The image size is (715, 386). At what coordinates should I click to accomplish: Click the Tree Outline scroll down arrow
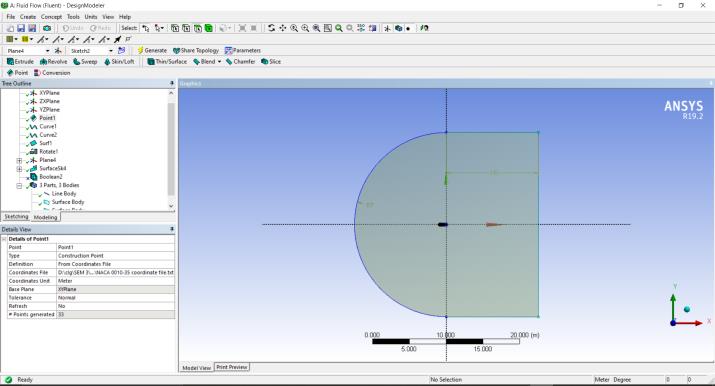point(171,206)
